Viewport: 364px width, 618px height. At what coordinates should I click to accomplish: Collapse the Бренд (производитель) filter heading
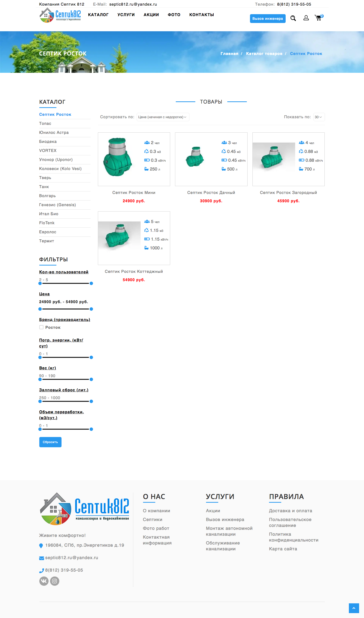tap(65, 320)
